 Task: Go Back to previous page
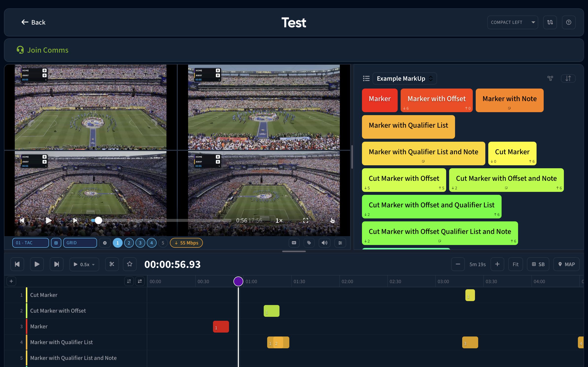33,22
